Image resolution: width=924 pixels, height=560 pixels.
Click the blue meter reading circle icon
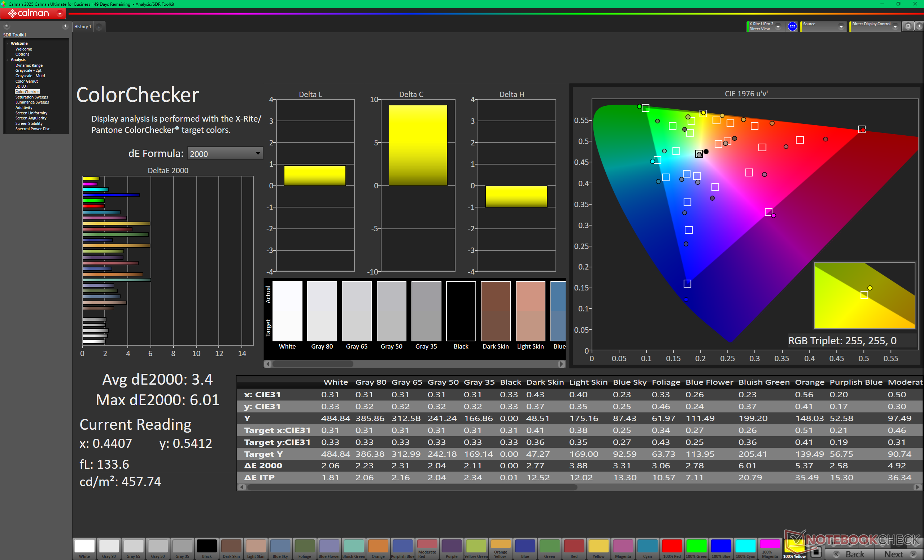click(x=792, y=26)
